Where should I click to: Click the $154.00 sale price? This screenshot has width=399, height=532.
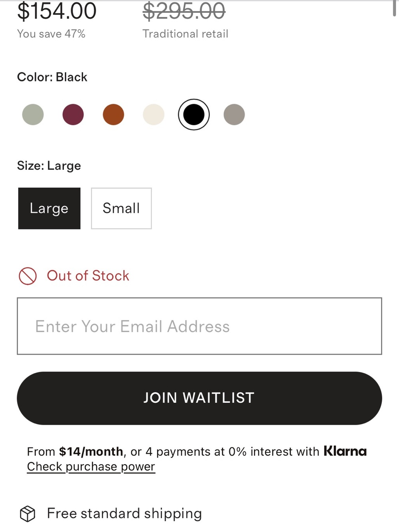coord(57,11)
